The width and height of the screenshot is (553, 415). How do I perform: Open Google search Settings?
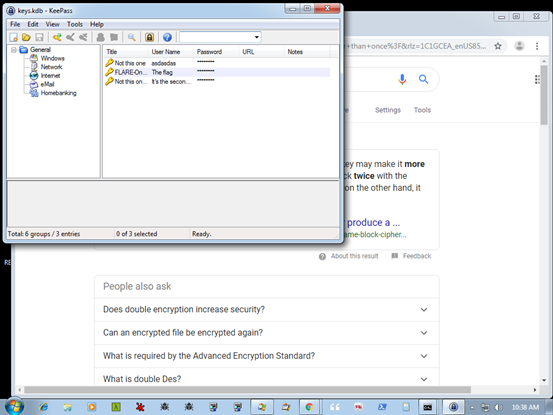[x=388, y=110]
